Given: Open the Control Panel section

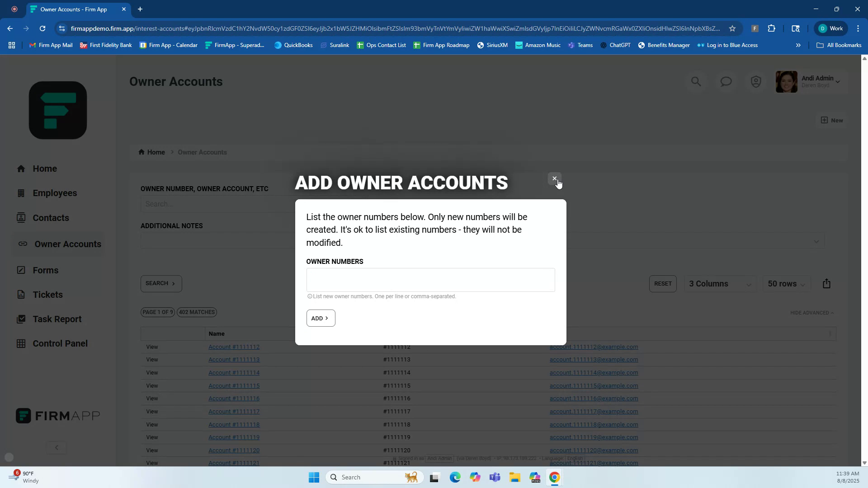Looking at the screenshot, I should click(x=60, y=343).
